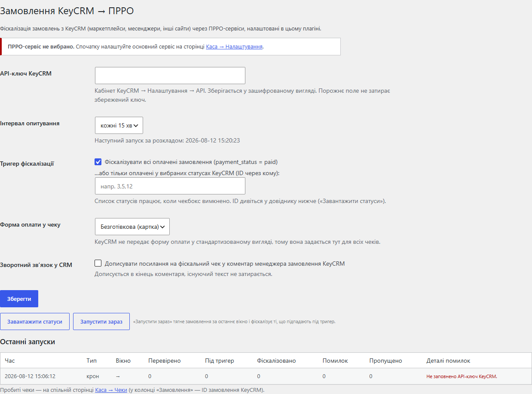This screenshot has width=532, height=394.
Task: Click the ПРРО-сервіс не вибрано warning text
Action: pos(41,46)
